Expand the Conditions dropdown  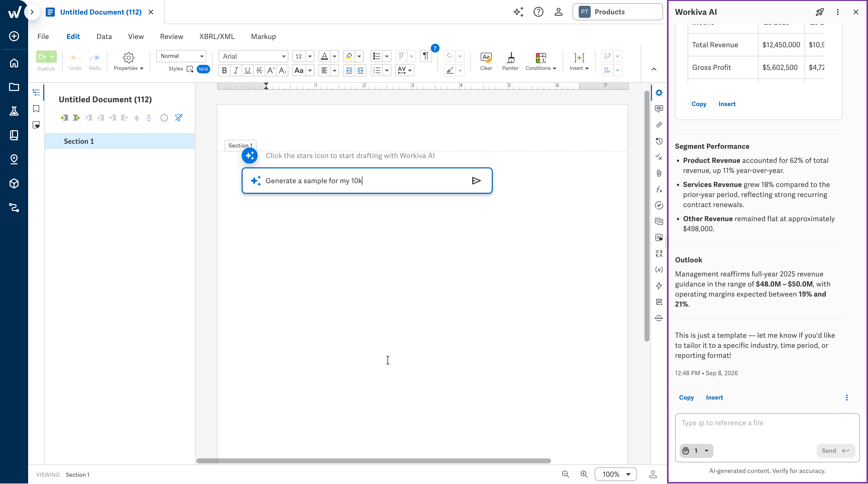pyautogui.click(x=541, y=62)
